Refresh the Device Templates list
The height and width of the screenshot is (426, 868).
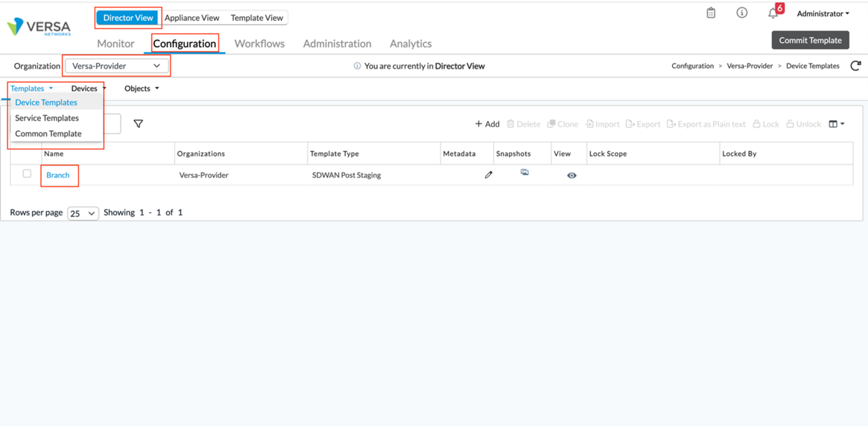tap(857, 66)
